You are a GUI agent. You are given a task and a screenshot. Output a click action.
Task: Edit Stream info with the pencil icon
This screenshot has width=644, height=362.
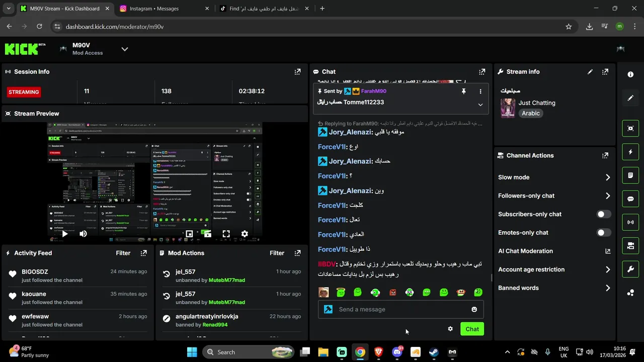tap(590, 72)
